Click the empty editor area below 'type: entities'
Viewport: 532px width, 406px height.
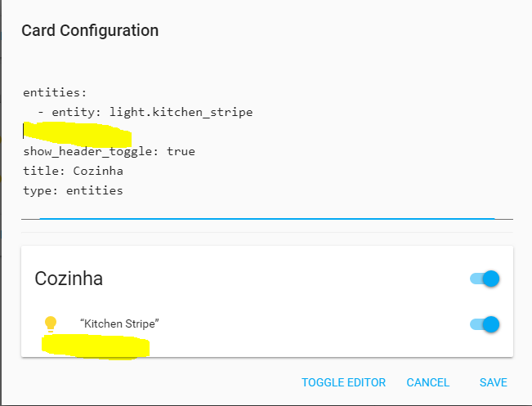coord(267,207)
